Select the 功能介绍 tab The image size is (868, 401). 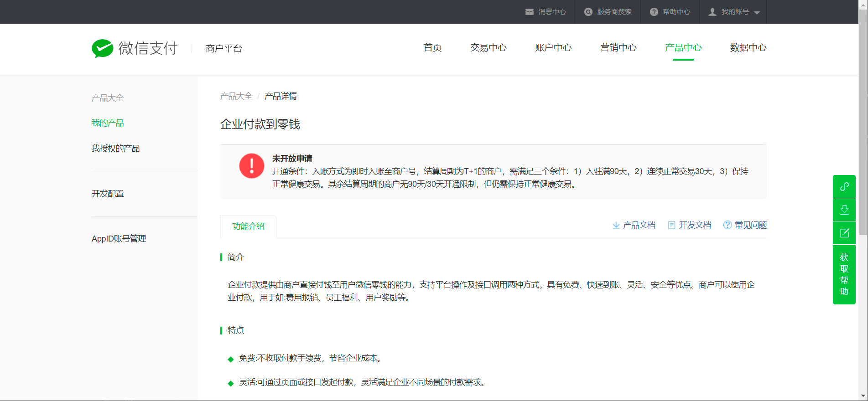[x=248, y=226]
